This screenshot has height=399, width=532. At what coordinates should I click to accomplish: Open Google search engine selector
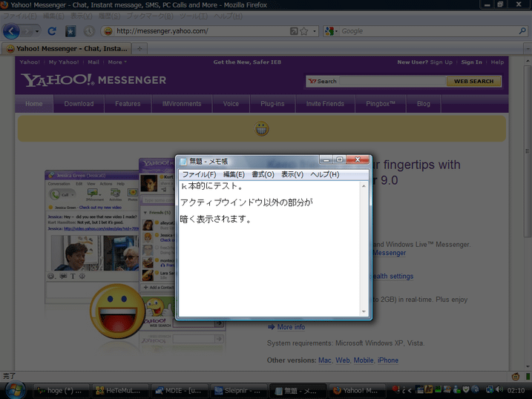(331, 31)
